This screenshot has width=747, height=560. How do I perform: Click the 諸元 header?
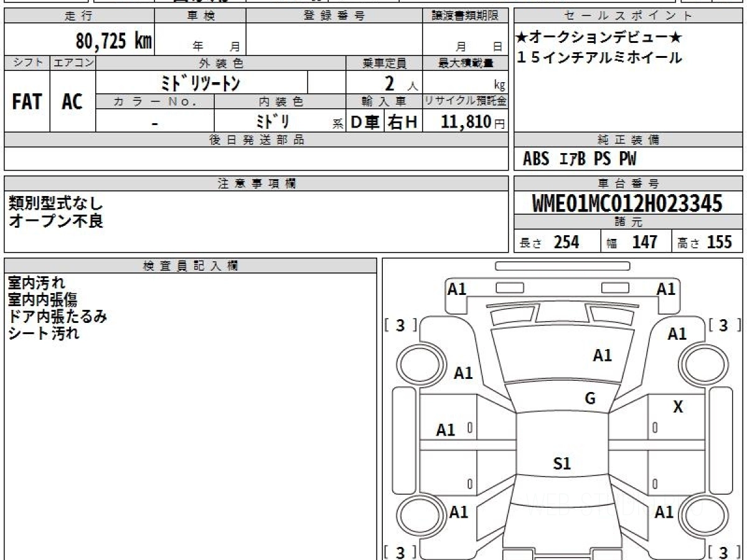(629, 222)
